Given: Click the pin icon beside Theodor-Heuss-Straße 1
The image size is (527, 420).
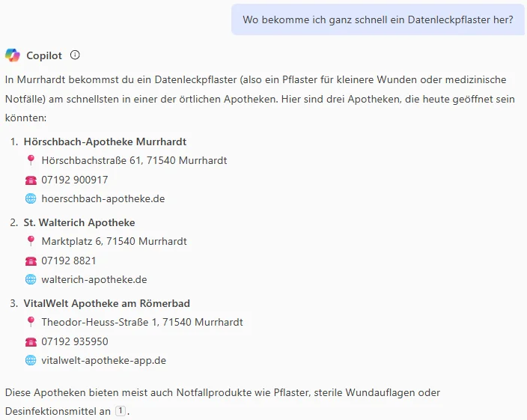Looking at the screenshot, I should (x=31, y=322).
